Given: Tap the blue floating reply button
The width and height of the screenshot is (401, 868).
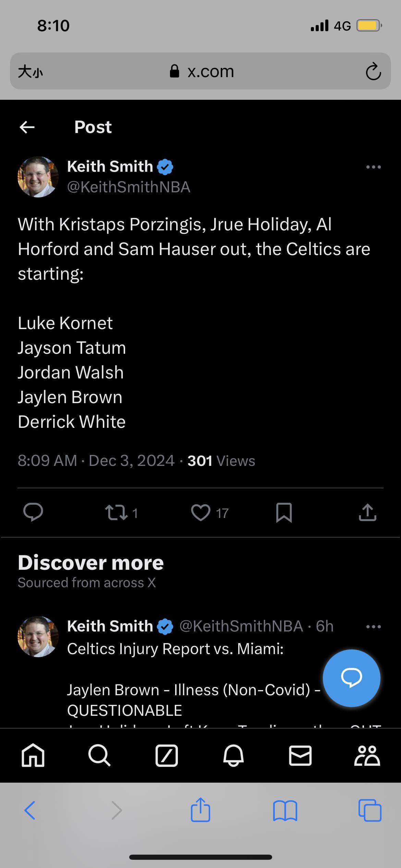Looking at the screenshot, I should click(x=351, y=677).
